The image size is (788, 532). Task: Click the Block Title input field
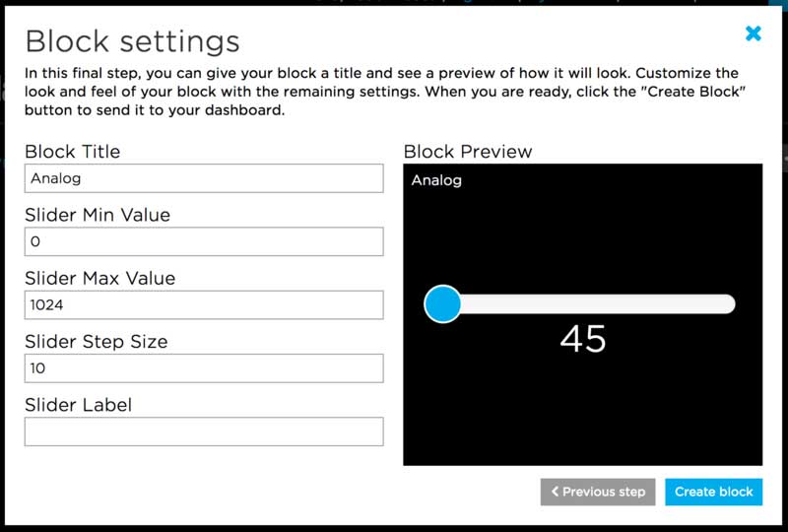pyautogui.click(x=203, y=178)
